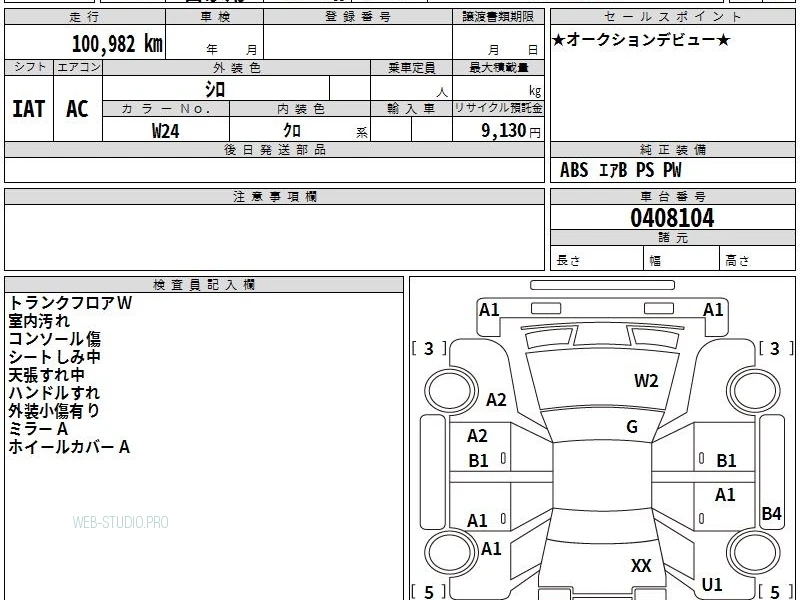800x600 pixels.
Task: Click the エアコン header label
Action: 78,67
